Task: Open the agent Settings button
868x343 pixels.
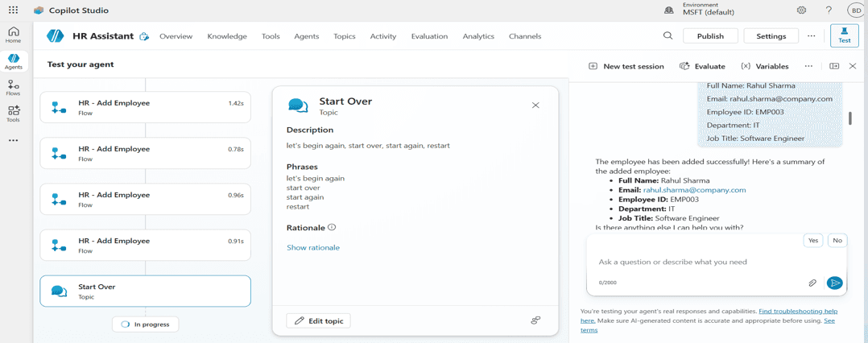Action: click(771, 36)
